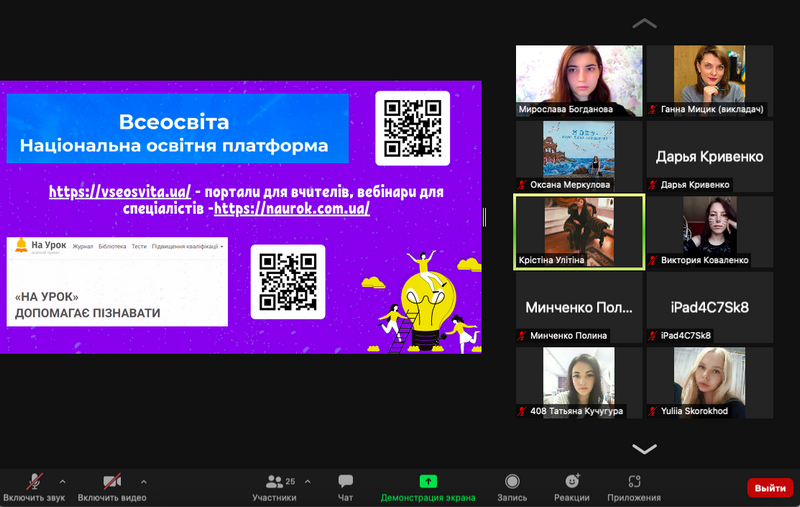Screen dimensions: 800x507
Task: Select Мирослава Богданова video tile
Action: point(579,81)
